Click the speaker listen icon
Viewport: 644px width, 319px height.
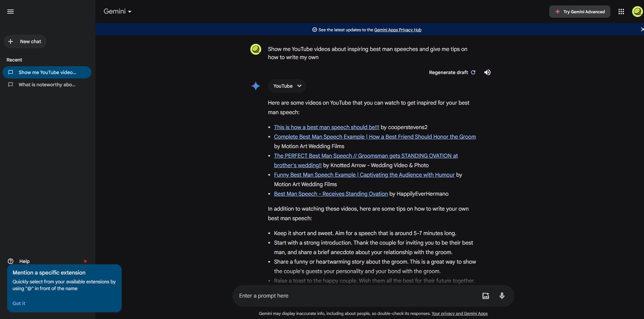coord(487,72)
